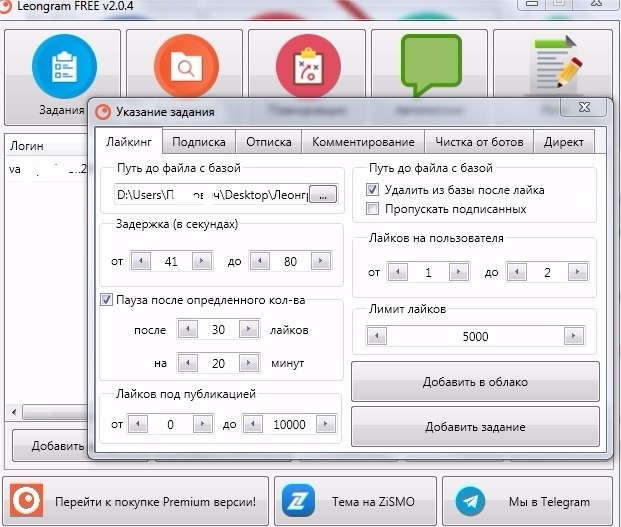This screenshot has height=527, width=621.
Task: Decrease likes per user 'от' value 1
Action: click(x=398, y=272)
